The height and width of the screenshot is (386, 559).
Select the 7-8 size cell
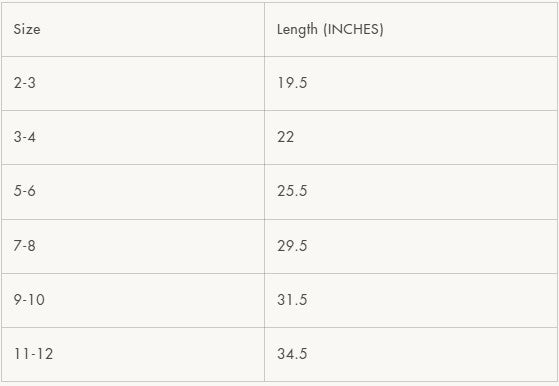[x=133, y=247]
